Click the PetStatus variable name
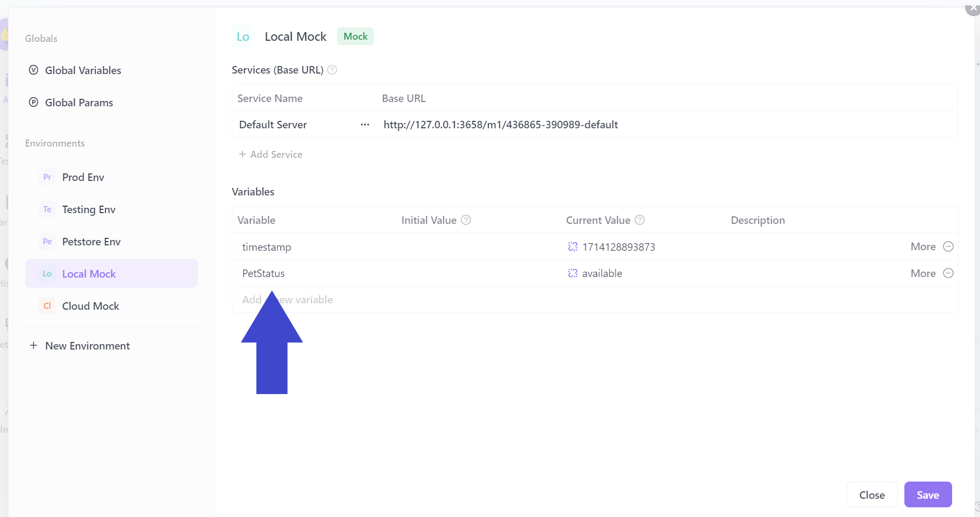The image size is (980, 517). click(263, 273)
